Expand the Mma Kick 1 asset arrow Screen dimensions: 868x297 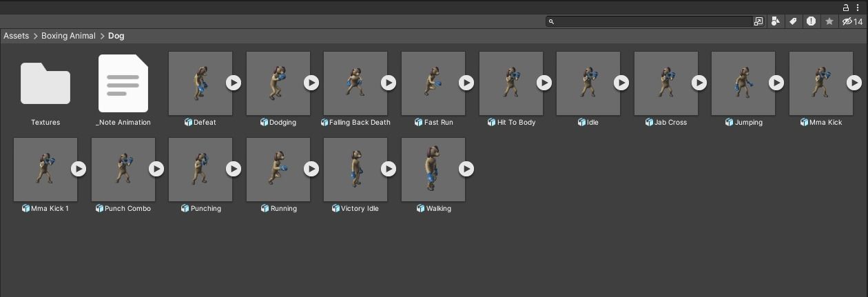79,169
